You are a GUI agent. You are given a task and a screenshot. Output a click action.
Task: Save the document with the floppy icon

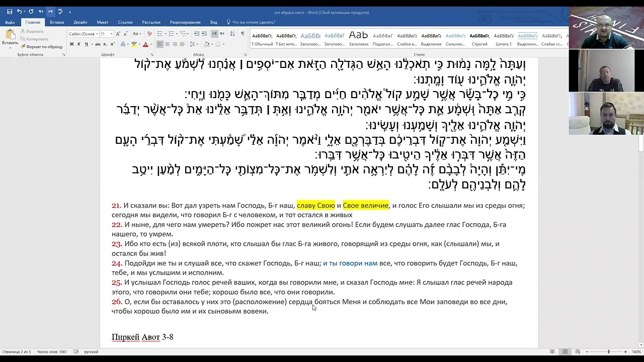pos(10,12)
